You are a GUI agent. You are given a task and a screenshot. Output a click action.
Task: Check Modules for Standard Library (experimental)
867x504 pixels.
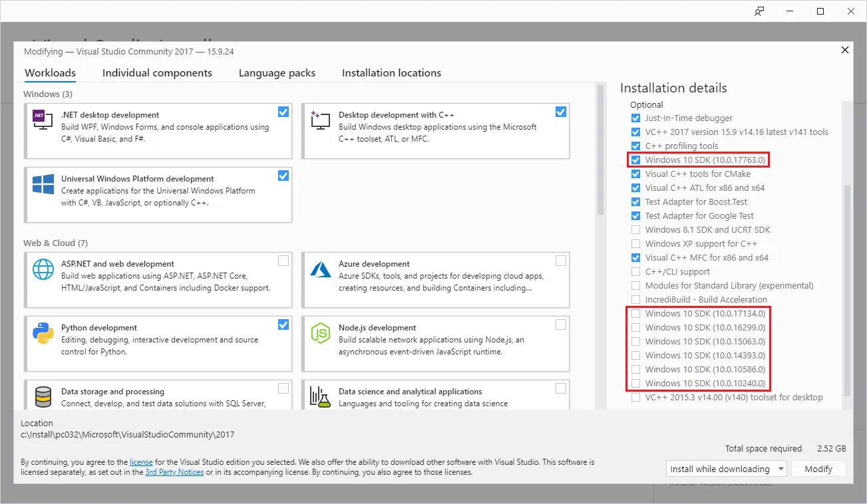click(635, 286)
